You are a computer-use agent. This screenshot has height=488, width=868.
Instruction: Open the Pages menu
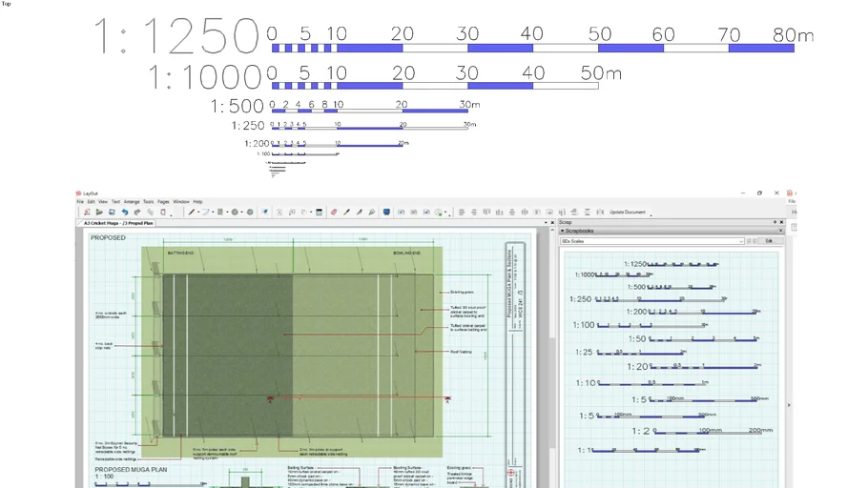[x=163, y=202]
